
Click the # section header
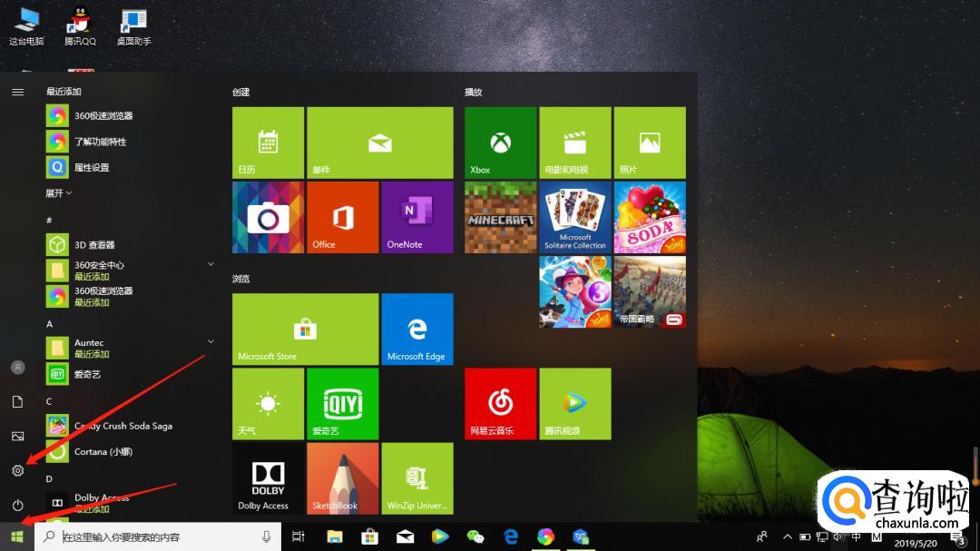(49, 221)
